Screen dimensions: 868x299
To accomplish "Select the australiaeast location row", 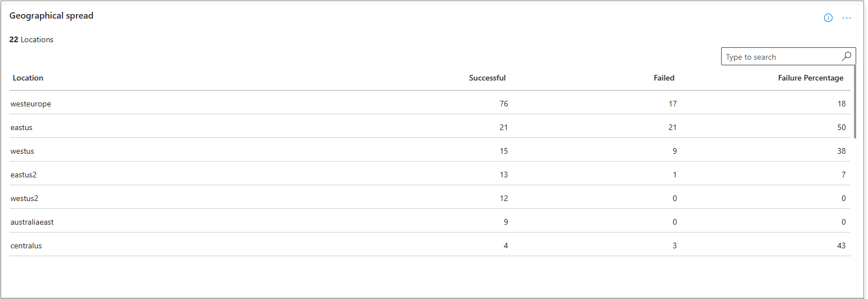I will tap(32, 222).
